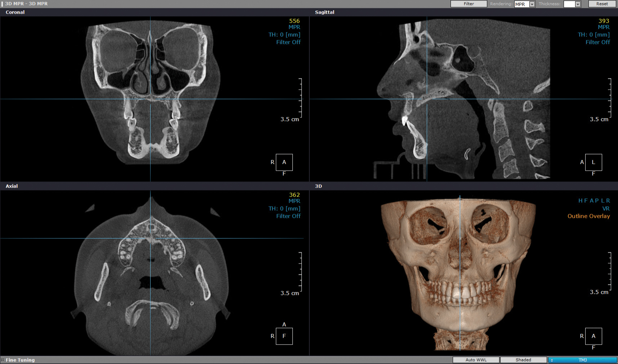Open the Rendering MPR dropdown
Image resolution: width=618 pixels, height=364 pixels.
(x=524, y=4)
